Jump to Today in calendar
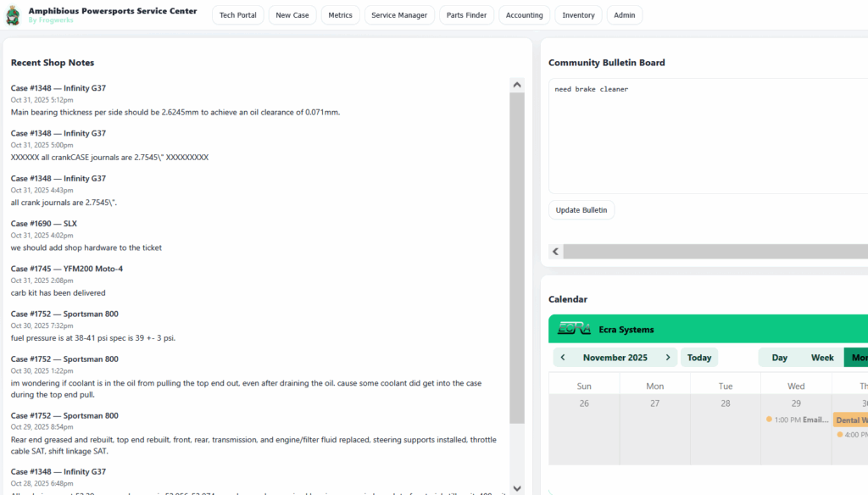Image resolution: width=868 pixels, height=495 pixels. coord(699,358)
